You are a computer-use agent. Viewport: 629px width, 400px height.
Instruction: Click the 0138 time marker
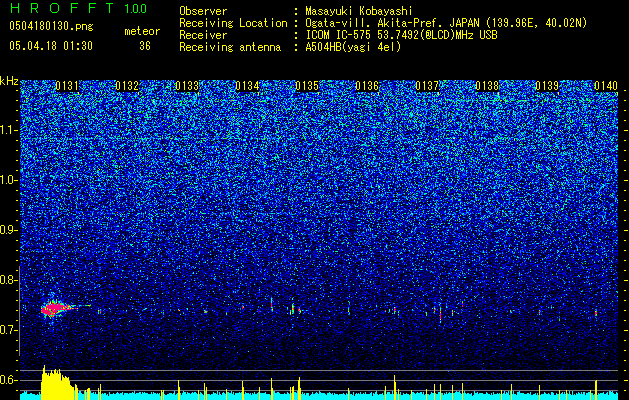487,86
